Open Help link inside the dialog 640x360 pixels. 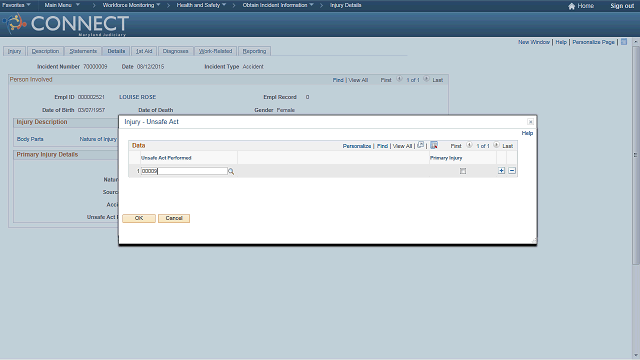coord(527,133)
